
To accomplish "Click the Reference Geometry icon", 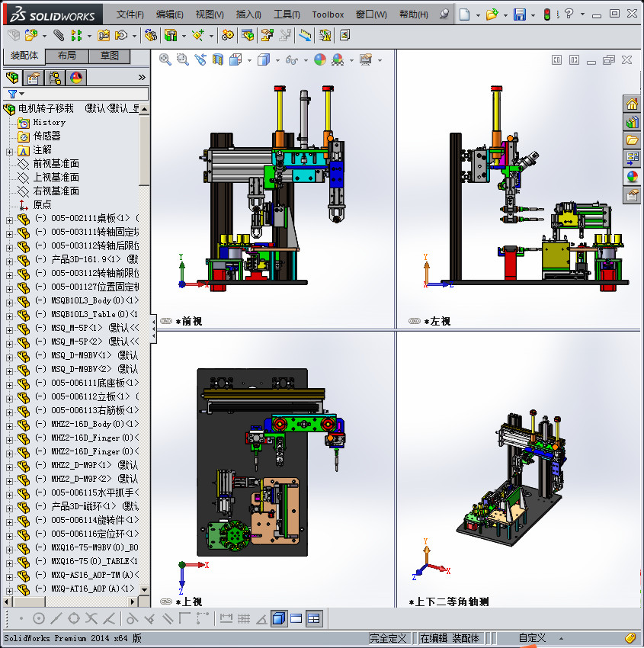I will [198, 36].
